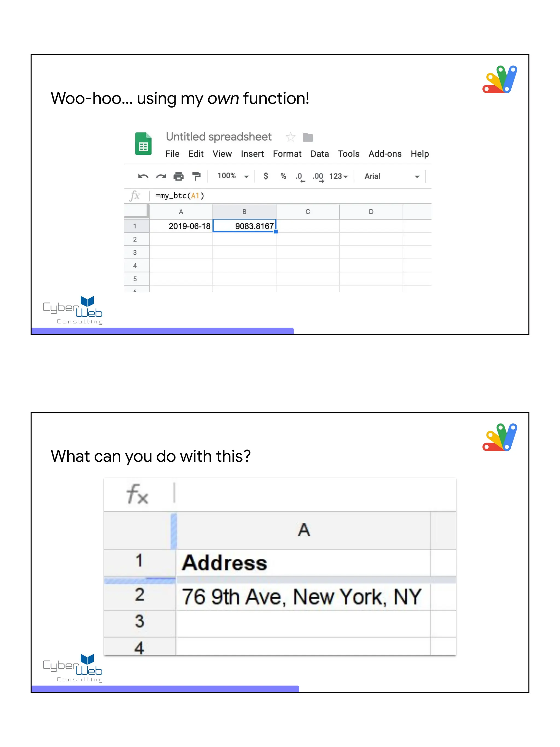560x747 pixels.
Task: Open the Data menu
Action: coord(320,154)
